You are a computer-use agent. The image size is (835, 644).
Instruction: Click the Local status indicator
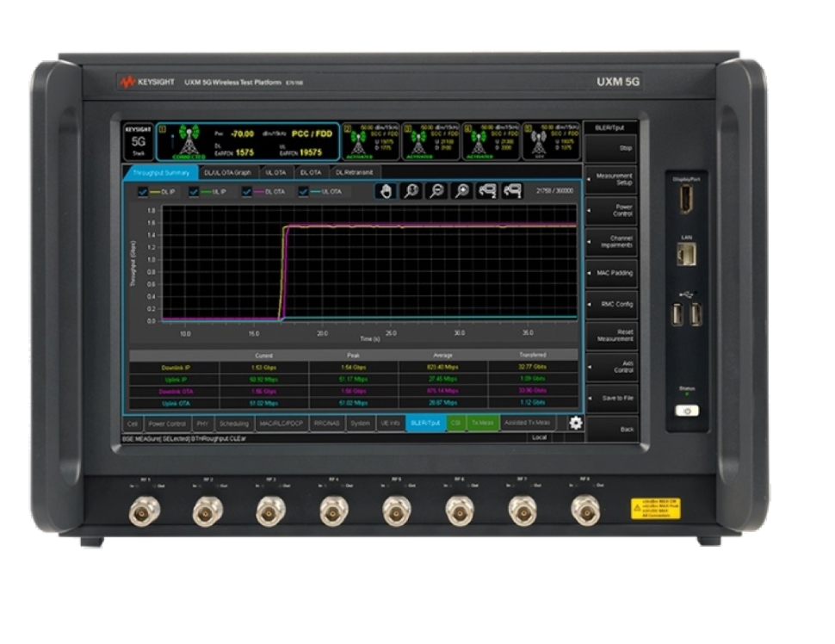click(x=540, y=437)
